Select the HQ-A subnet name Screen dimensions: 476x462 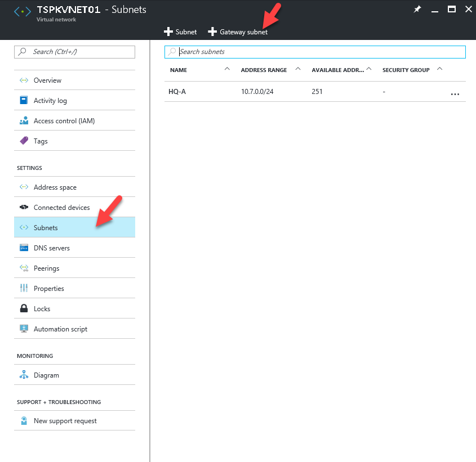pyautogui.click(x=177, y=92)
